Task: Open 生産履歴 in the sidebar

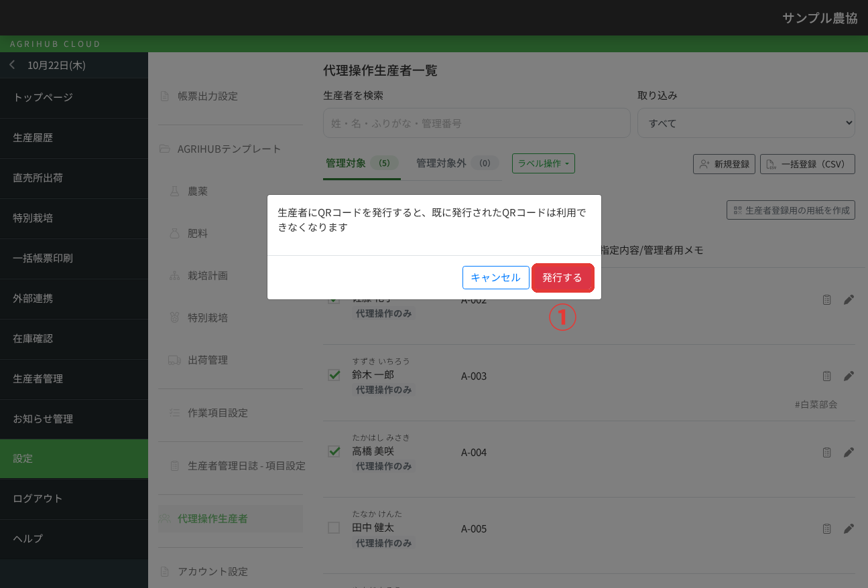Action: tap(74, 138)
